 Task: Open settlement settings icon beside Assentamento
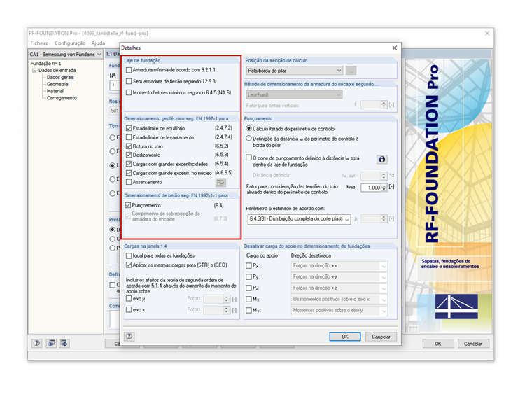pos(220,183)
